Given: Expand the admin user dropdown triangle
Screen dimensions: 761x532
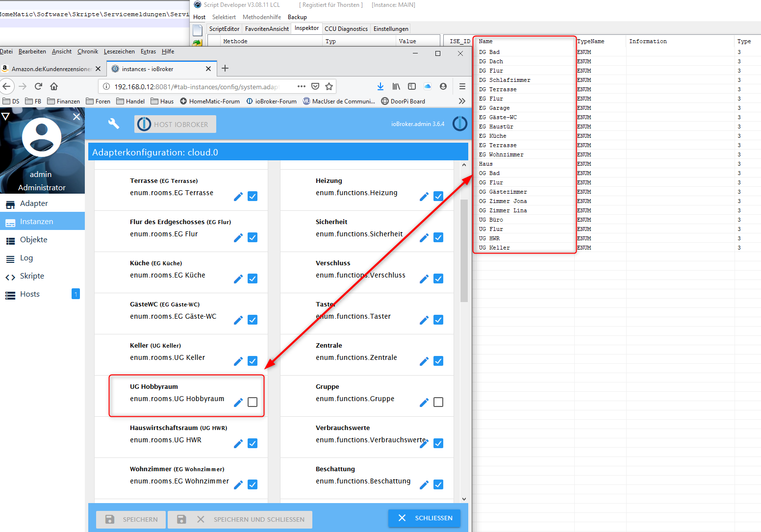Looking at the screenshot, I should [5, 116].
